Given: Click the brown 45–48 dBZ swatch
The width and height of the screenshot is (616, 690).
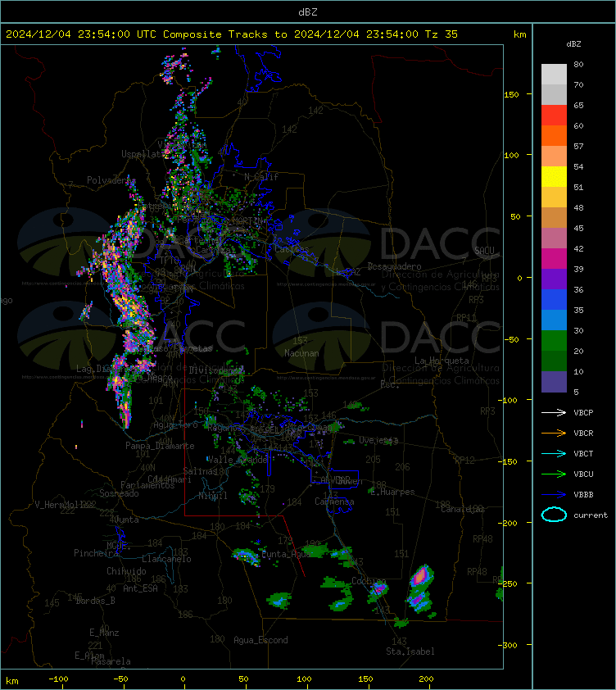Looking at the screenshot, I should (x=554, y=217).
